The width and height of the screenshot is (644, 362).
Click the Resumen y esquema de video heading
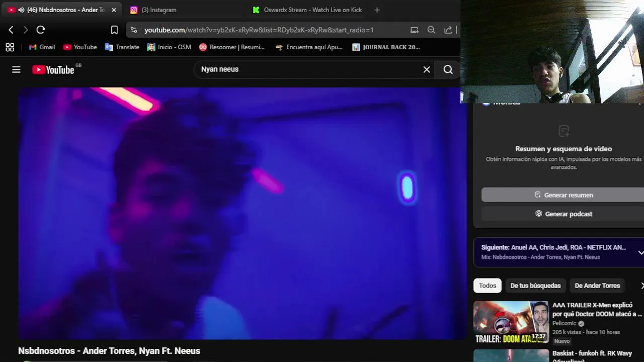click(563, 149)
